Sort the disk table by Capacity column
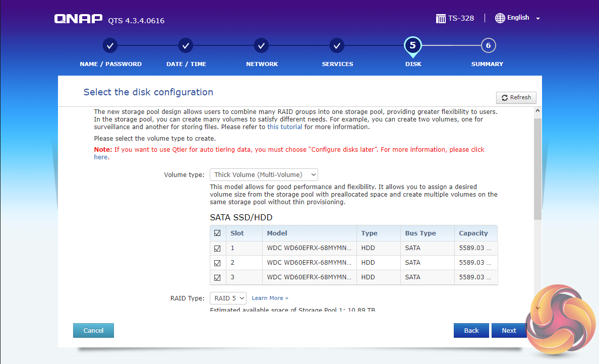Viewport: 599px width, 364px height. click(473, 233)
